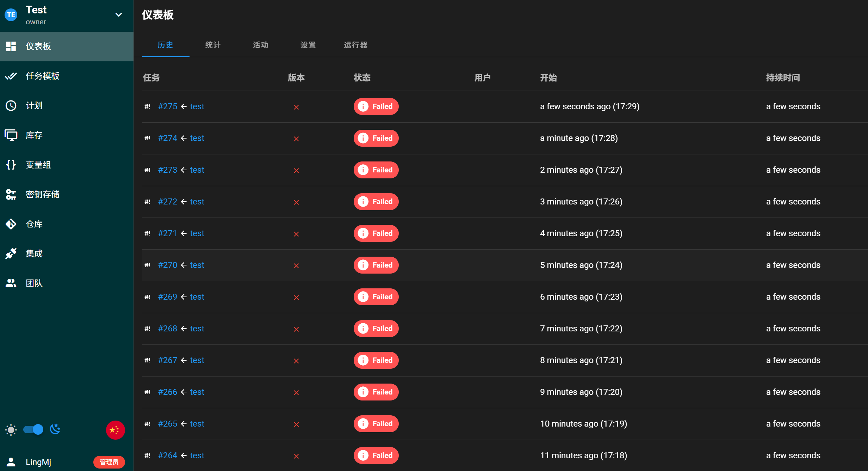Screen dimensions: 868x471
Task: Click the TE project avatar
Action: pyautogui.click(x=11, y=15)
